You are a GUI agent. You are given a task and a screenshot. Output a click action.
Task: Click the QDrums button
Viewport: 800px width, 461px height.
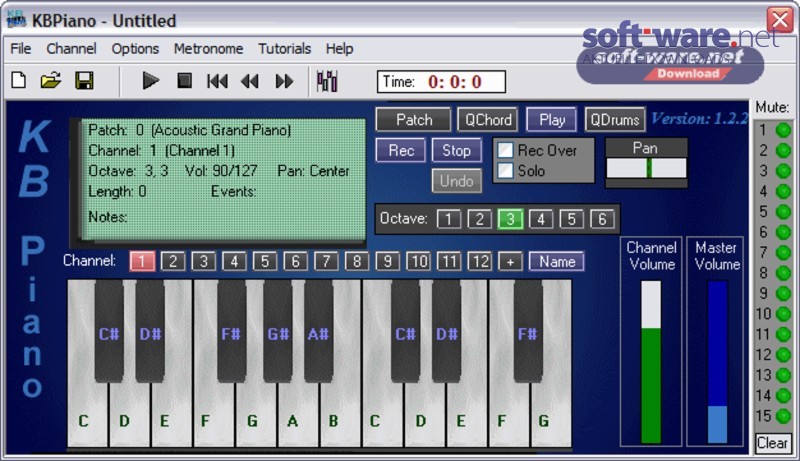click(x=615, y=120)
